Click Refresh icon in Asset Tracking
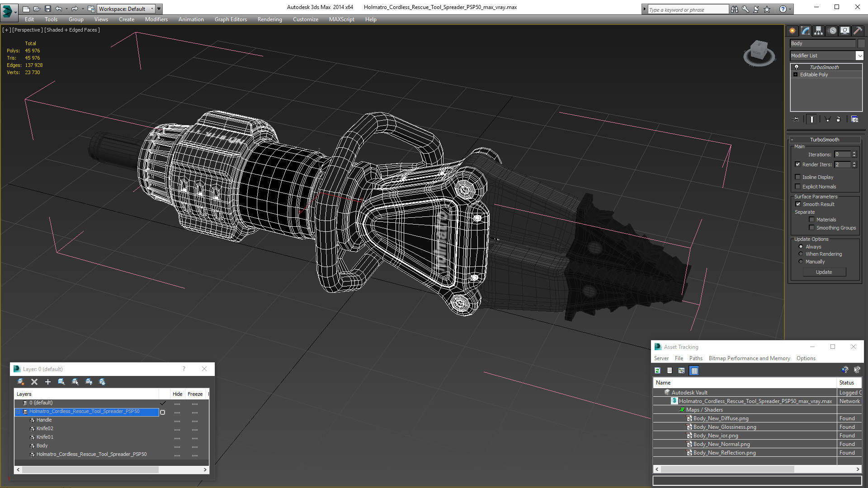Viewport: 868px width, 488px height. tap(657, 371)
